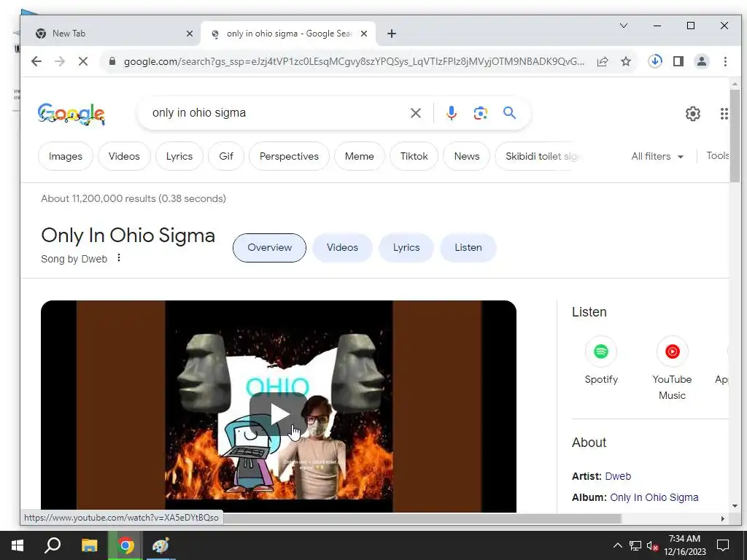Filter results by Meme

coord(359,156)
